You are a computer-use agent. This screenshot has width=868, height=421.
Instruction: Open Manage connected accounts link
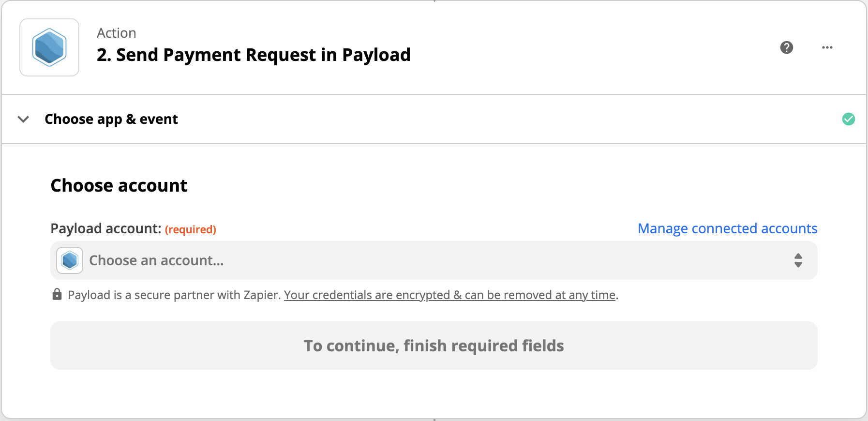click(728, 228)
